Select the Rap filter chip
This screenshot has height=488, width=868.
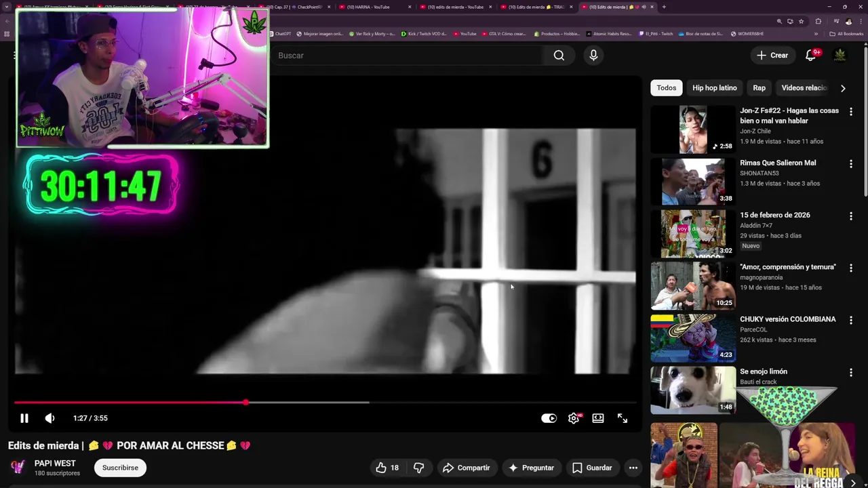click(759, 88)
